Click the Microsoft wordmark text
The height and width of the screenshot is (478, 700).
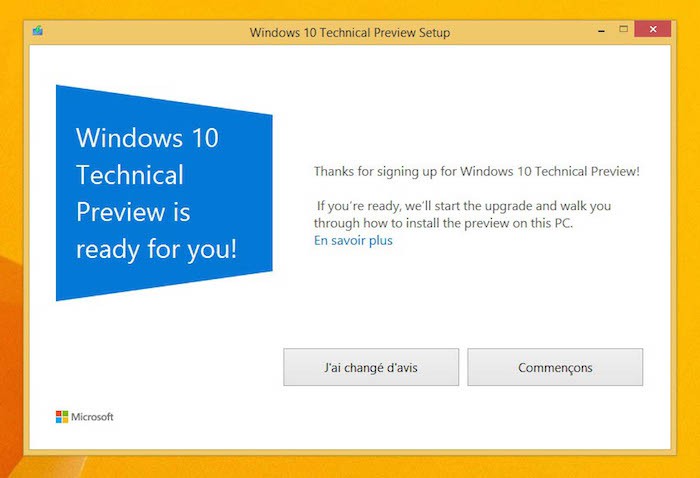92,416
